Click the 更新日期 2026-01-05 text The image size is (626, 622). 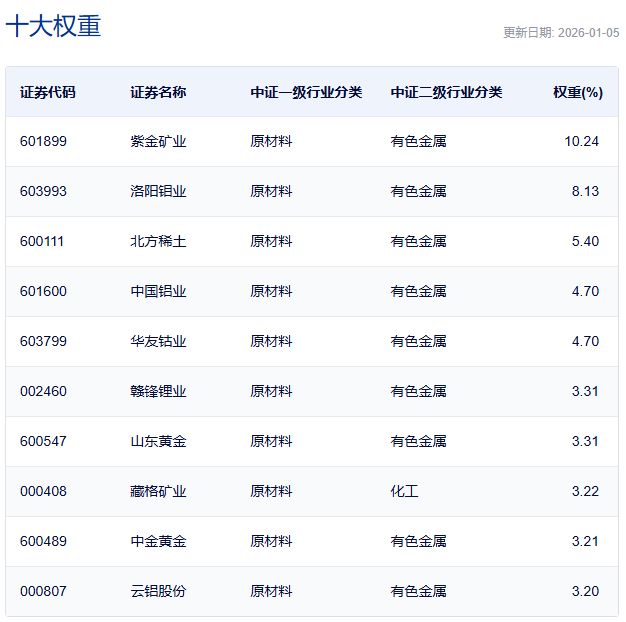561,32
